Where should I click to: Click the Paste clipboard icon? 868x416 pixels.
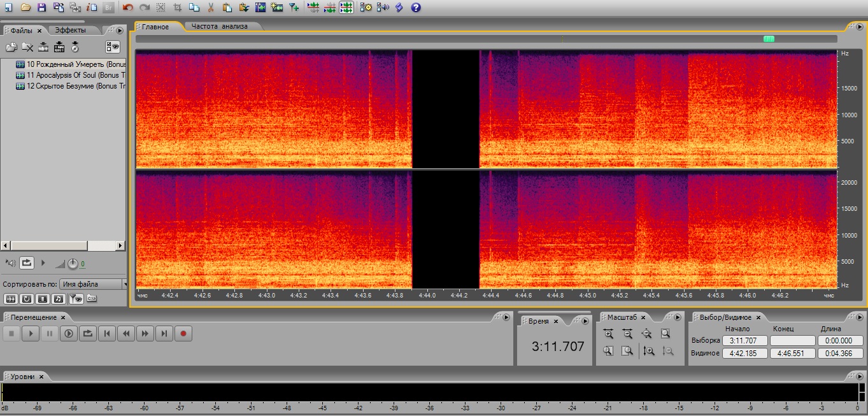[227, 8]
